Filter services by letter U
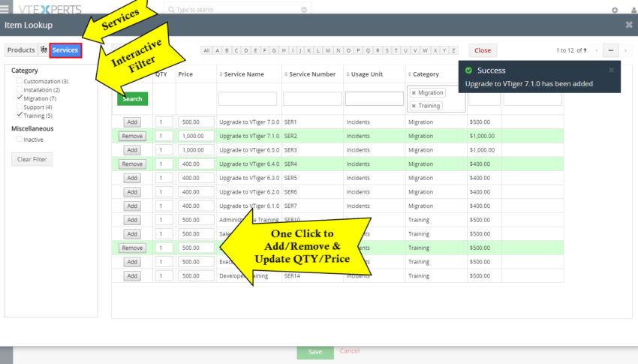 405,50
